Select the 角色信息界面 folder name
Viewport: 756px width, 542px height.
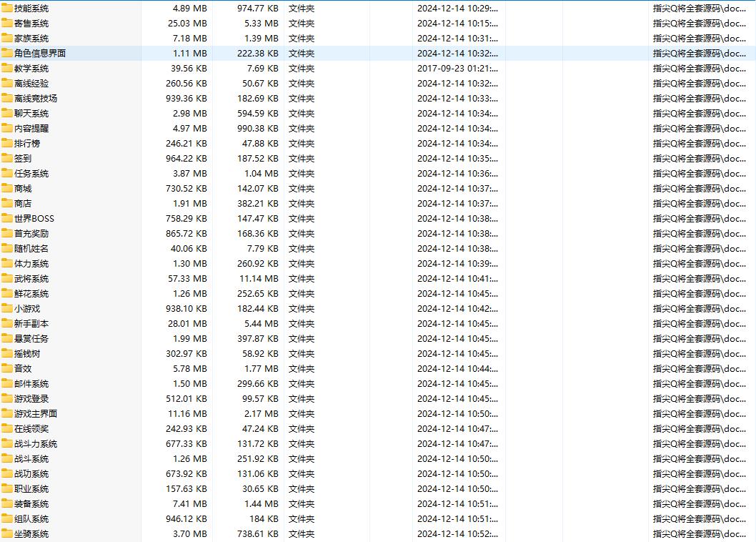40,54
